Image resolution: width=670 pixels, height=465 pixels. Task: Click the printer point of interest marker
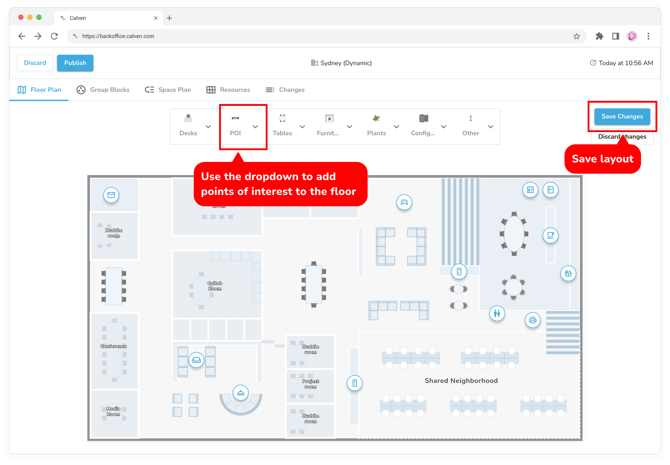click(x=532, y=321)
